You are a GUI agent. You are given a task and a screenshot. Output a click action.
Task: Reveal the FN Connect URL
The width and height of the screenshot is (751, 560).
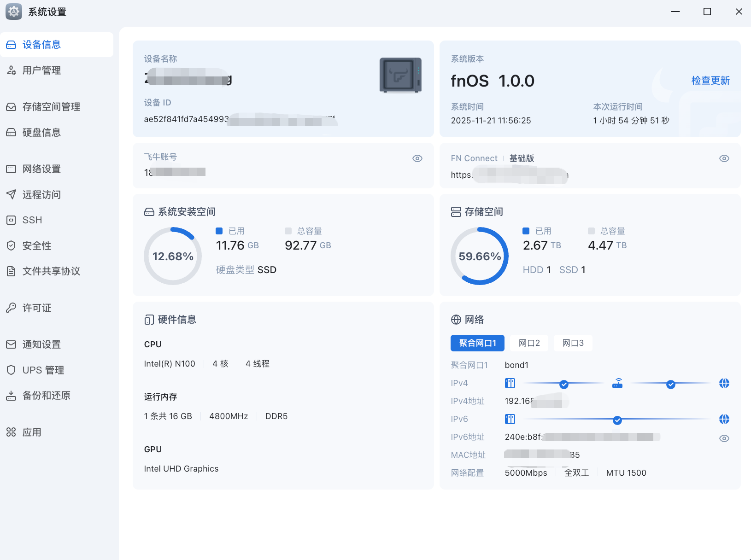pos(724,158)
